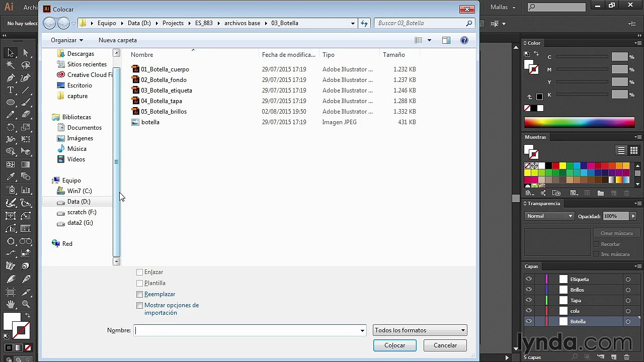This screenshot has height=362, width=644.
Task: Switch Muestras panel to thumbnail view
Action: tap(633, 150)
